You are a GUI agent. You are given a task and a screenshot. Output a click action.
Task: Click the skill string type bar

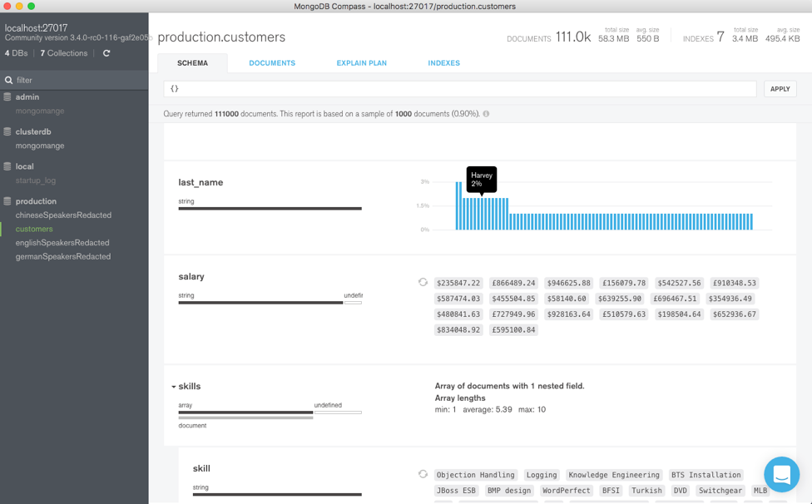pyautogui.click(x=277, y=495)
